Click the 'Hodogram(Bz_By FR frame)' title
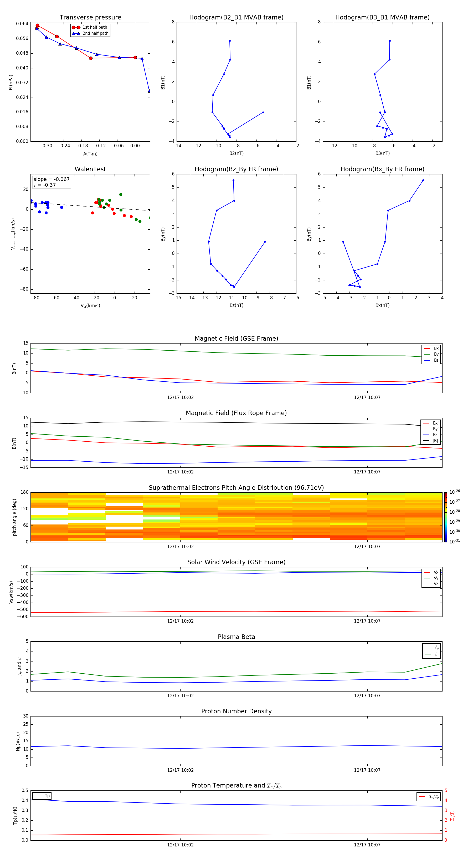Screen dimensions: 473x868 click(236, 169)
